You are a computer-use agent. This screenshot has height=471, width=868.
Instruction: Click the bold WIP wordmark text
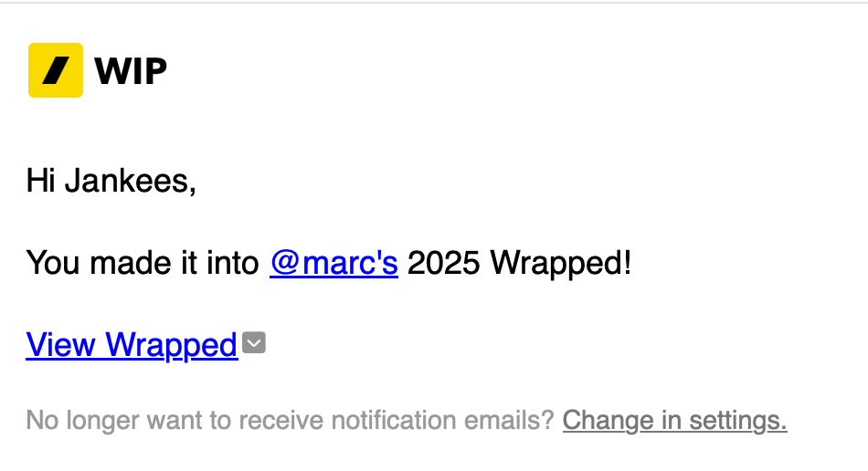(x=131, y=71)
